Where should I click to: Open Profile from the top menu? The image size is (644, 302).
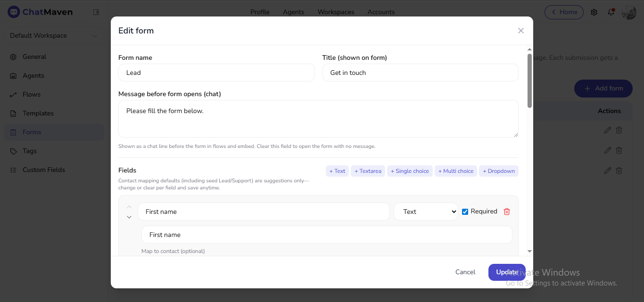pyautogui.click(x=260, y=12)
